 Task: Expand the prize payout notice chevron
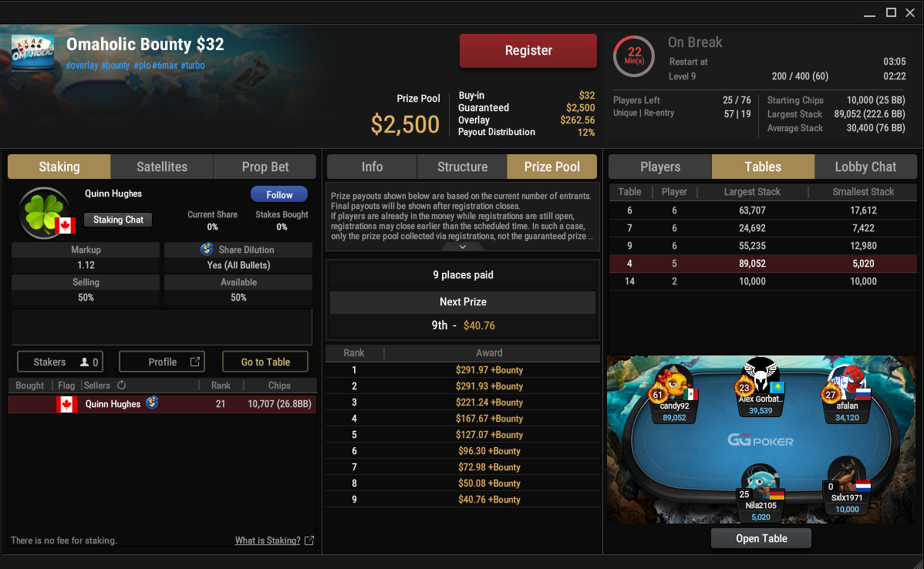tap(463, 247)
